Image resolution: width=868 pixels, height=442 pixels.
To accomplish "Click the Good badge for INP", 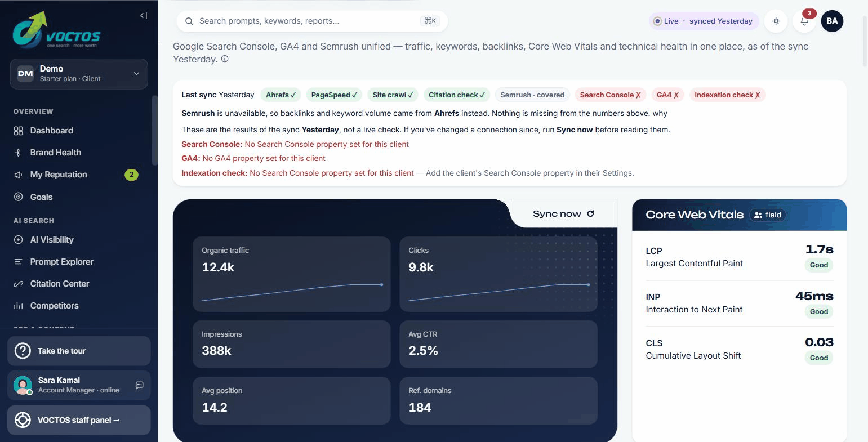I will (x=819, y=311).
